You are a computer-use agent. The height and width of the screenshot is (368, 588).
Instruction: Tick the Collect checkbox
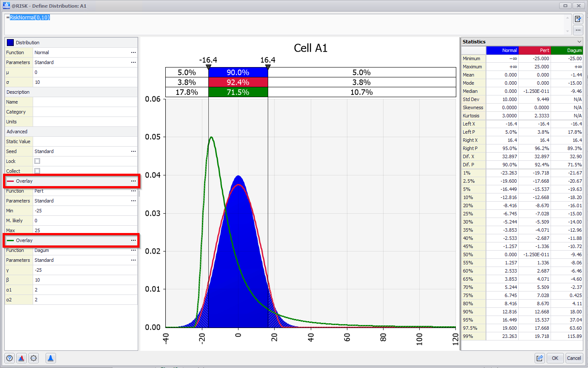tap(37, 171)
